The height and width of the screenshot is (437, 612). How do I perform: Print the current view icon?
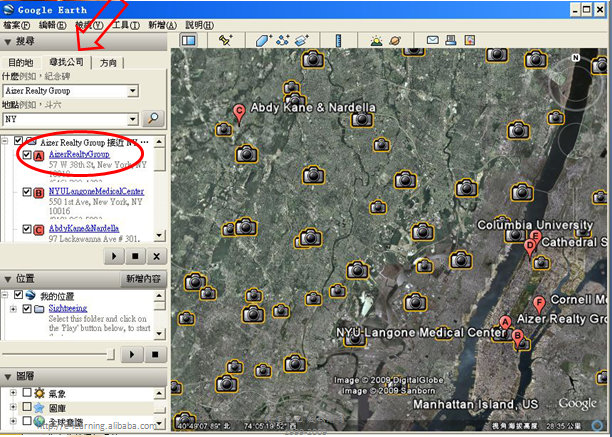coord(451,40)
